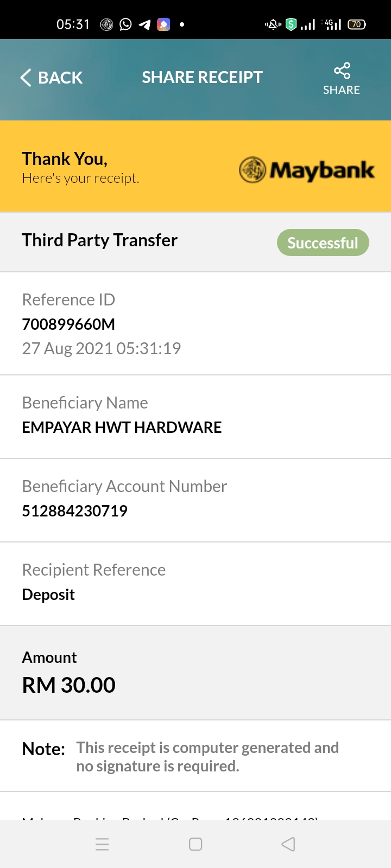The image size is (391, 868).
Task: Tap the SHARE label under the share icon
Action: pos(342,90)
